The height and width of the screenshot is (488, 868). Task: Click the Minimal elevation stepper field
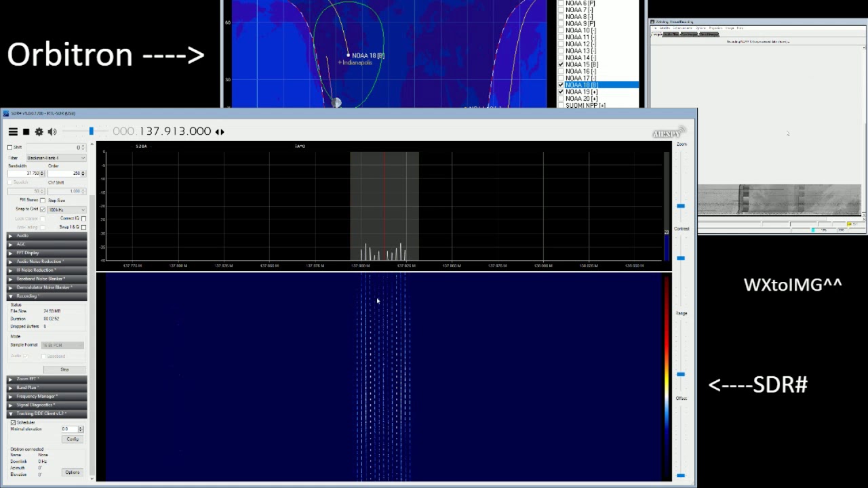[72, 429]
